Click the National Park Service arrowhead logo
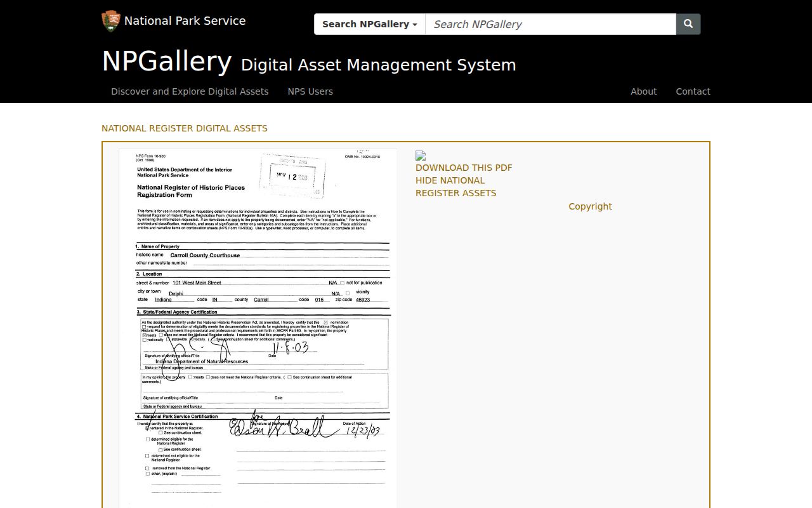This screenshot has width=812, height=508. [110, 21]
